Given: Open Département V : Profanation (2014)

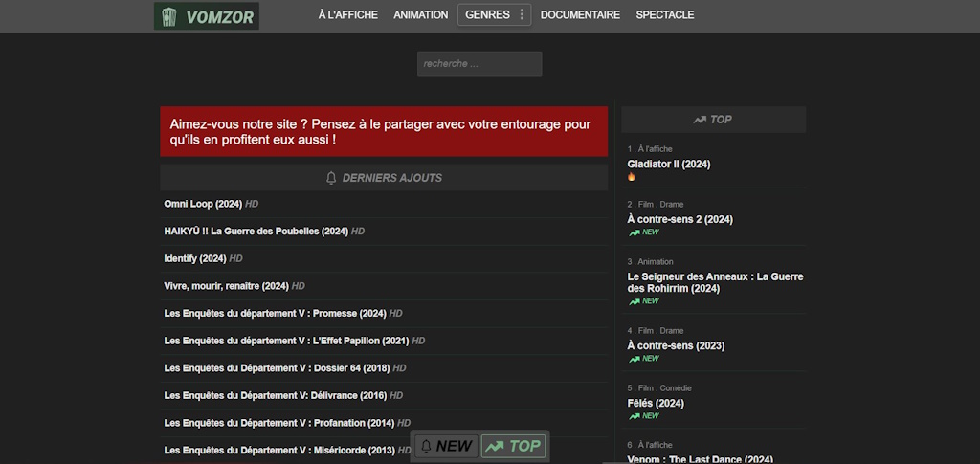Looking at the screenshot, I should 278,423.
